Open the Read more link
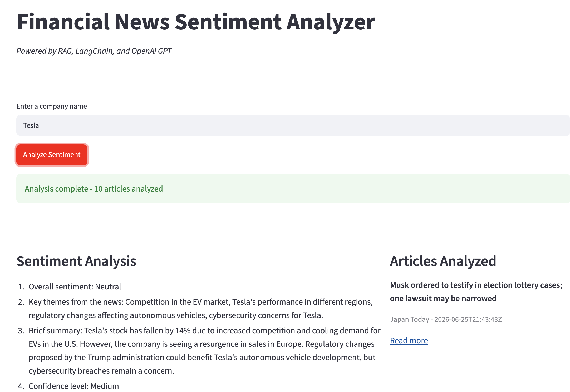Screen dimensions: 570x392 (x=409, y=341)
